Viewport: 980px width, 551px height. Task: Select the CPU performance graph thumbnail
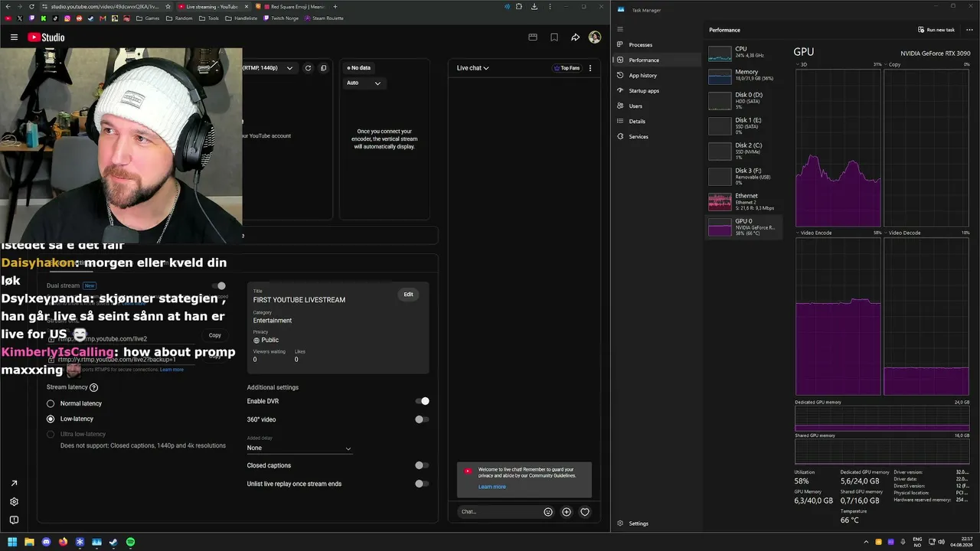coord(720,54)
